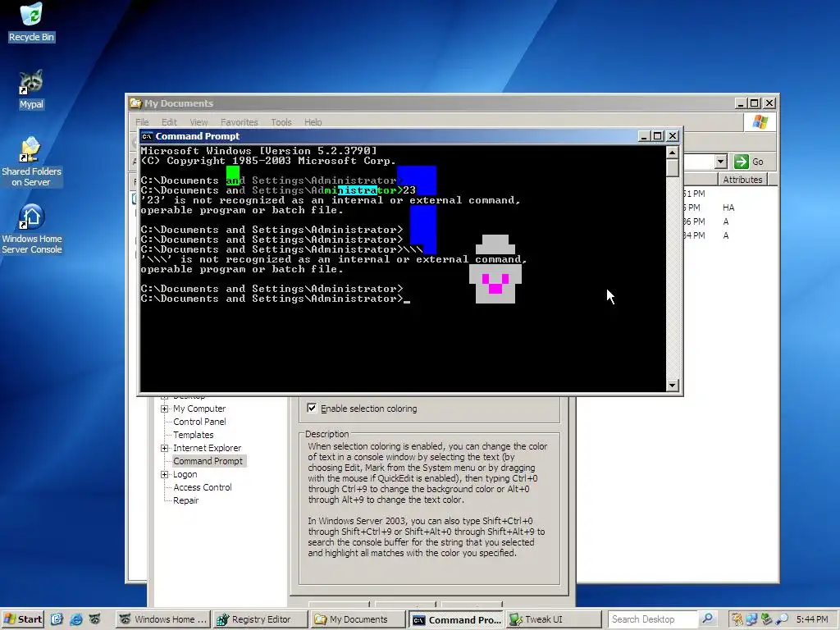This screenshot has width=840, height=630.
Task: Click the third system tray icon
Action: [767, 619]
